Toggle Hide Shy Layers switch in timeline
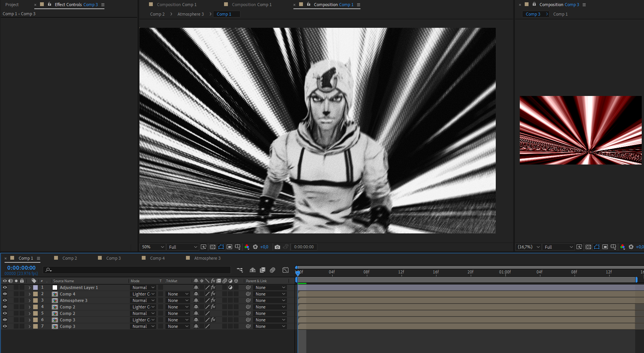Viewport: 644px width, 353px height. [x=253, y=270]
